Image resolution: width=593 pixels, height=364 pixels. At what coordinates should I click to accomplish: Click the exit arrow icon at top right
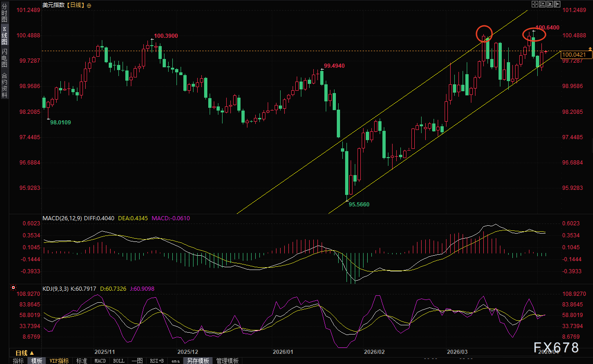[x=557, y=4]
